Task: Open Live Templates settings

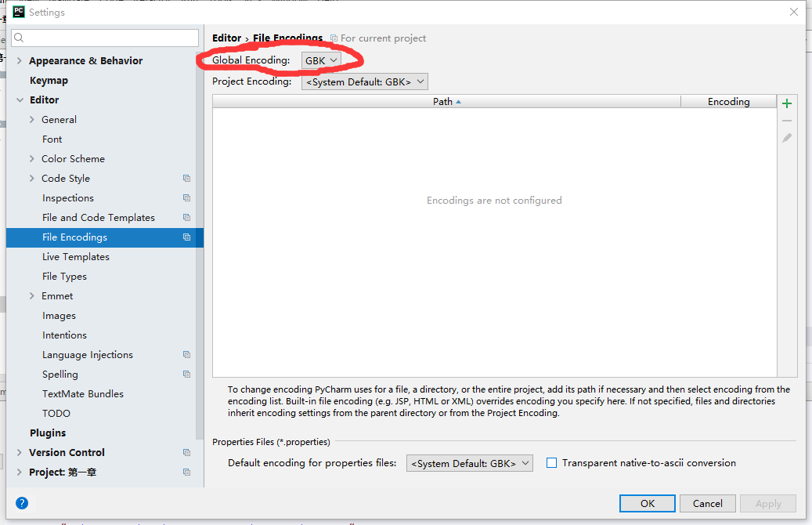Action: point(76,257)
